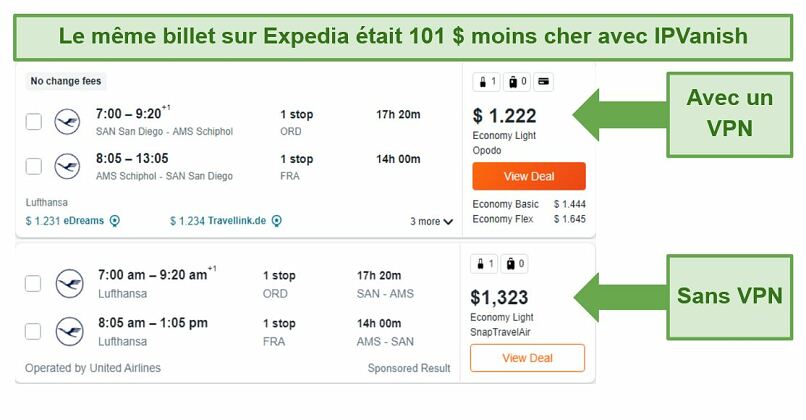Select the Economy Basic $1.444 fare option

[x=529, y=204]
